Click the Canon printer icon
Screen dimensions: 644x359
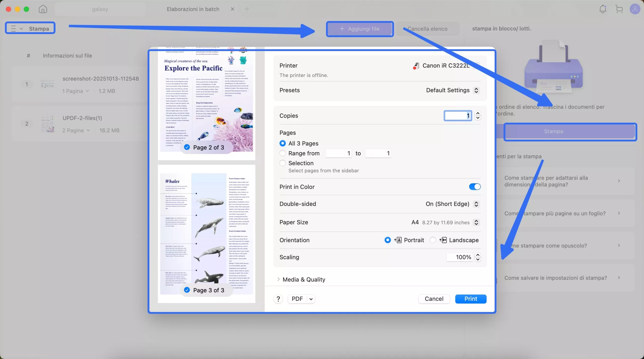(x=416, y=66)
